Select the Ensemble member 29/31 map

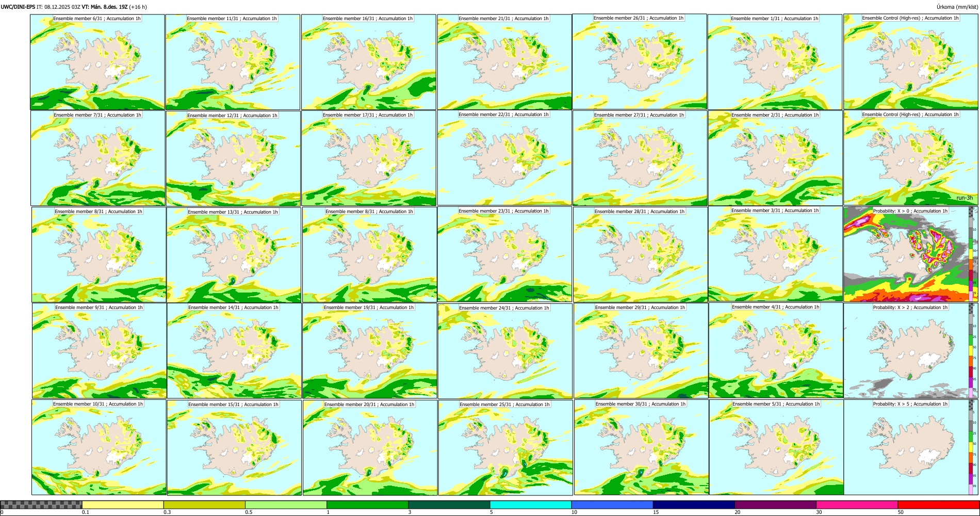[641, 351]
